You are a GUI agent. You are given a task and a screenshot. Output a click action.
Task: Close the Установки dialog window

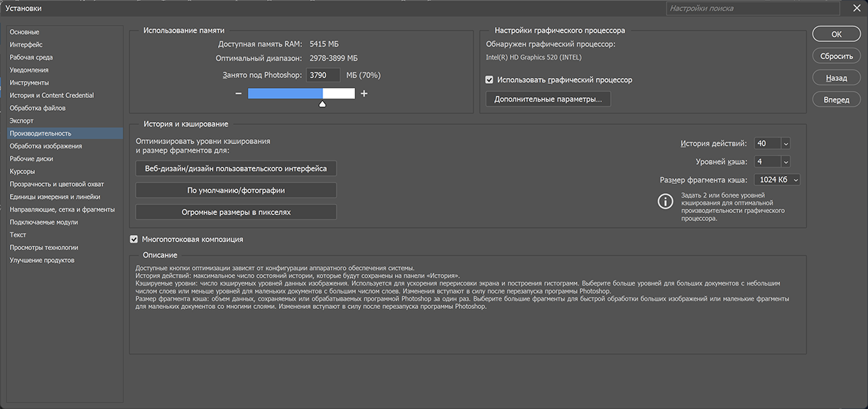[856, 9]
